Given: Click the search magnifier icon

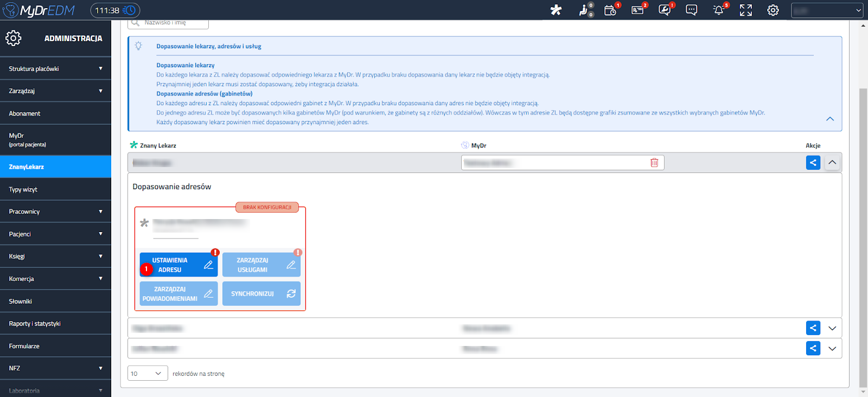Looking at the screenshot, I should [136, 23].
